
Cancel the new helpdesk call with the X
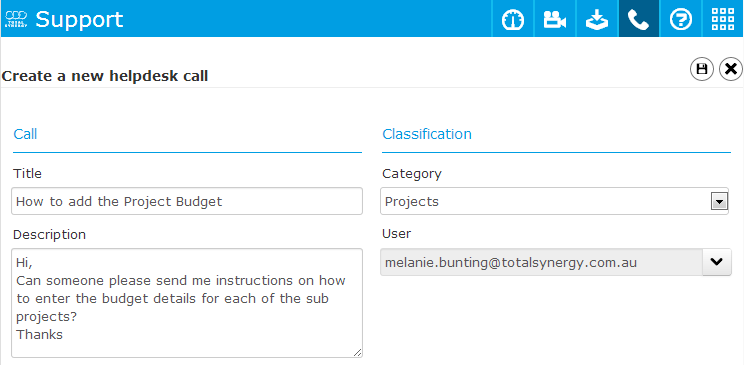[731, 69]
